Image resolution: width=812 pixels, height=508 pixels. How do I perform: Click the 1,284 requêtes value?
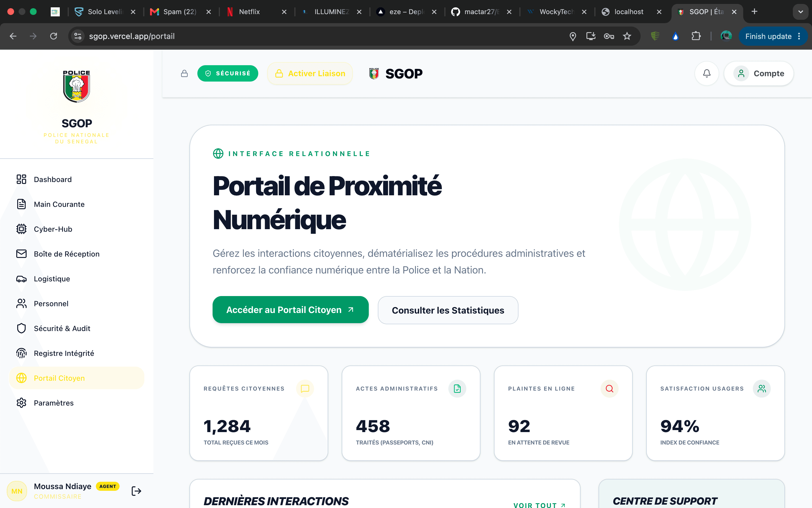[227, 426]
